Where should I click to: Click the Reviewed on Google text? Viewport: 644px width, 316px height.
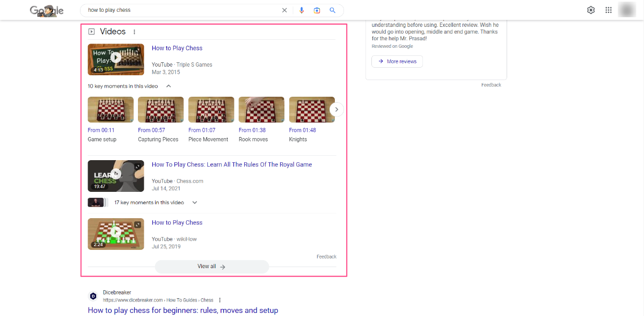[392, 46]
